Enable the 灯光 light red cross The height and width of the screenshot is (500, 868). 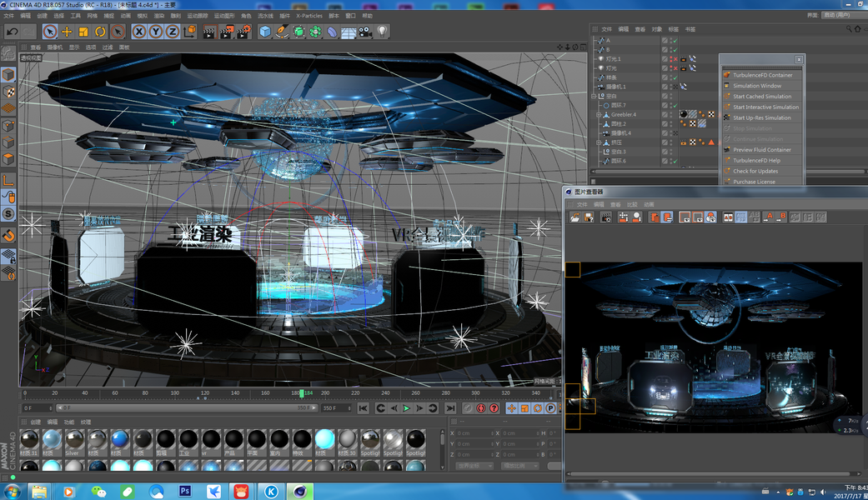(675, 68)
